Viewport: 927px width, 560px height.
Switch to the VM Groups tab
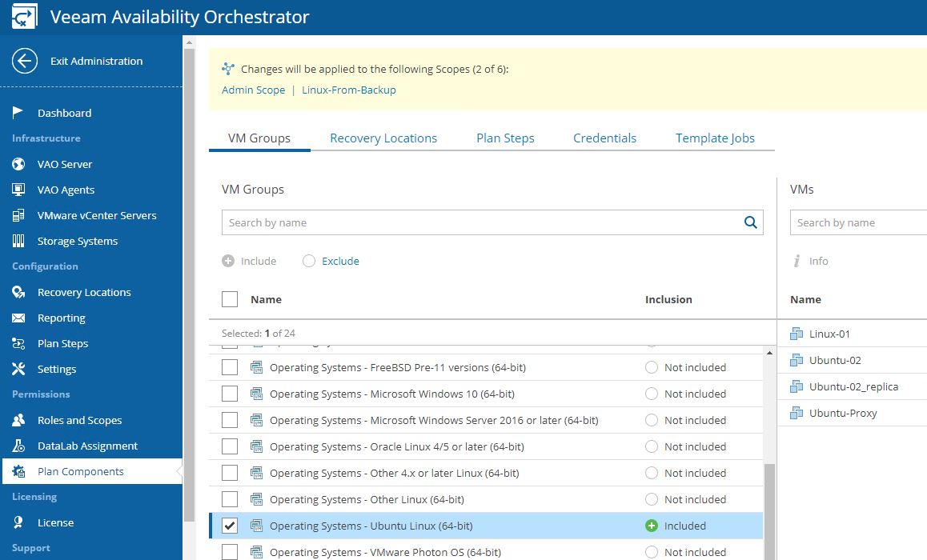tap(259, 138)
